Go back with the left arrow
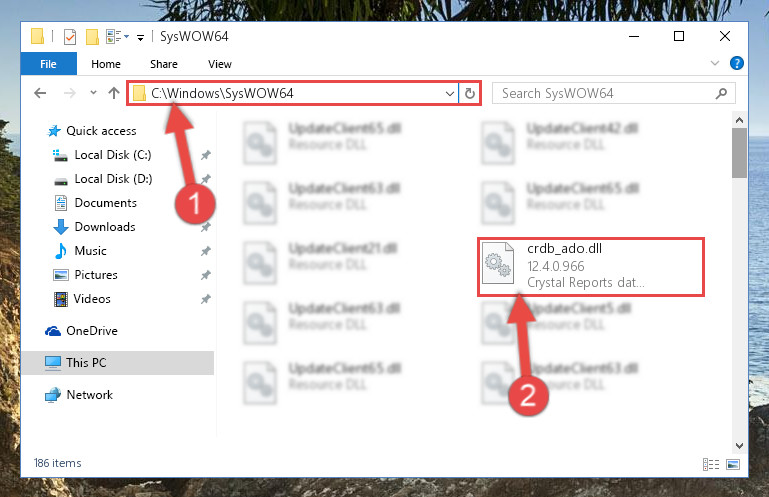 [x=40, y=93]
